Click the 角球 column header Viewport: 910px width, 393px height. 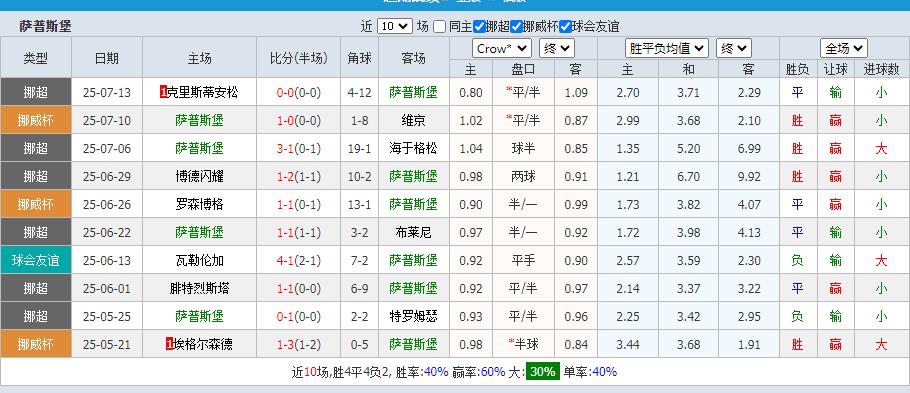pyautogui.click(x=360, y=57)
